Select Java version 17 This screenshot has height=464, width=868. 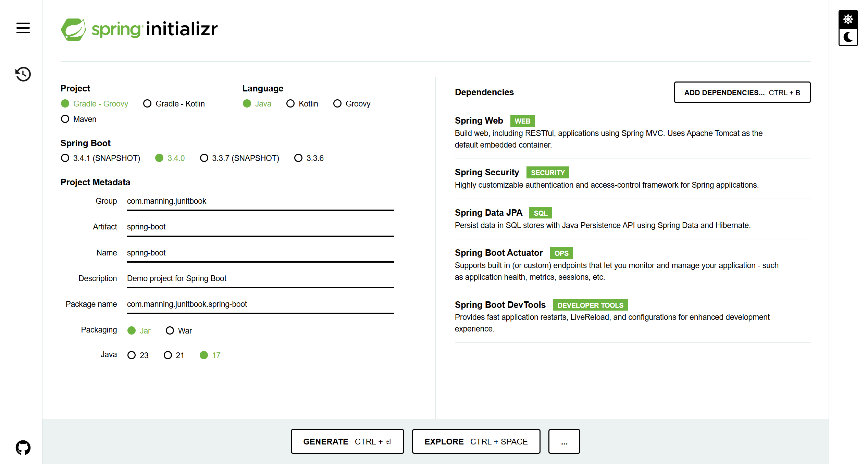tap(210, 355)
